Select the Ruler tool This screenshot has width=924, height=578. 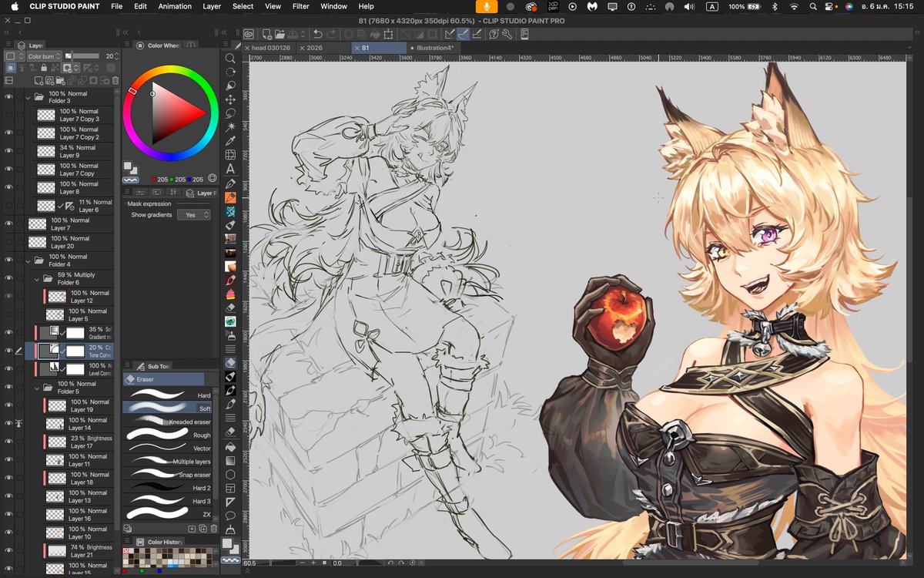(230, 502)
